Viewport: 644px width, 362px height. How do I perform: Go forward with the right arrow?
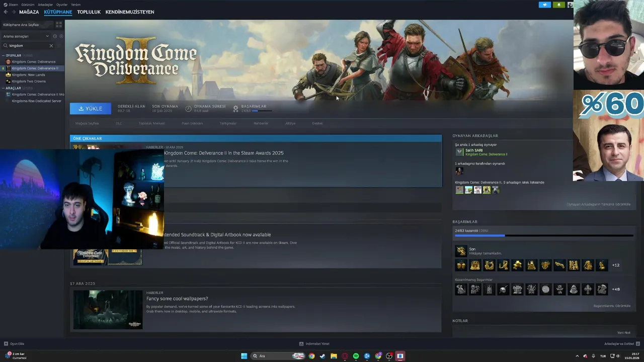(x=13, y=12)
